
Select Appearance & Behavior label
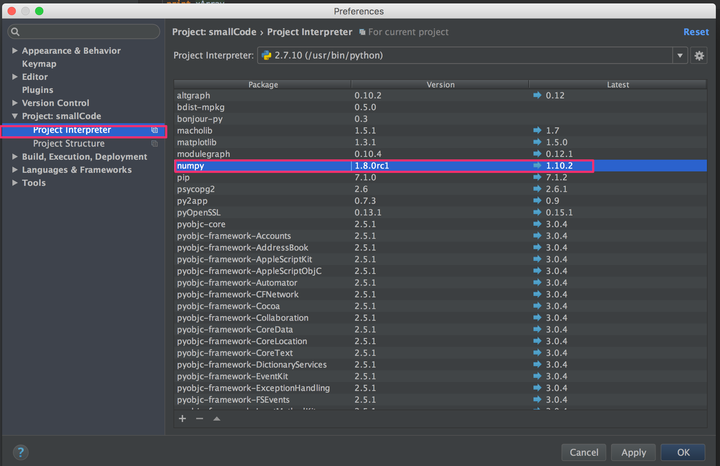(71, 51)
